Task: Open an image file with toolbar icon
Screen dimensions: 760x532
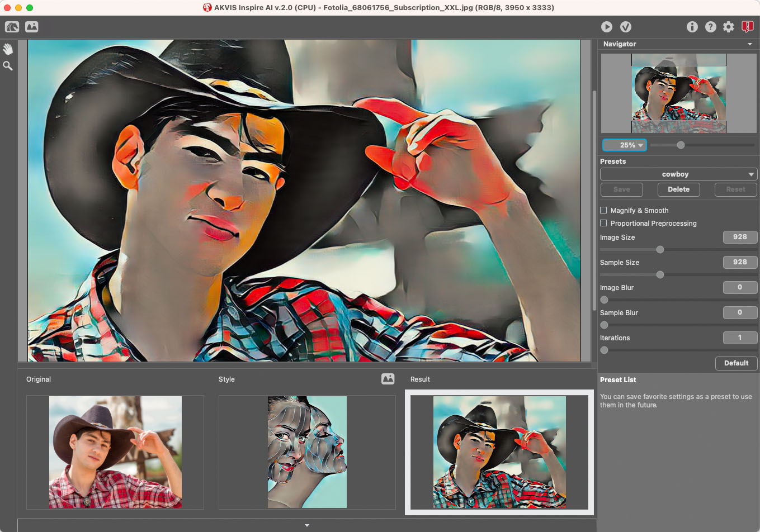Action: pyautogui.click(x=32, y=27)
